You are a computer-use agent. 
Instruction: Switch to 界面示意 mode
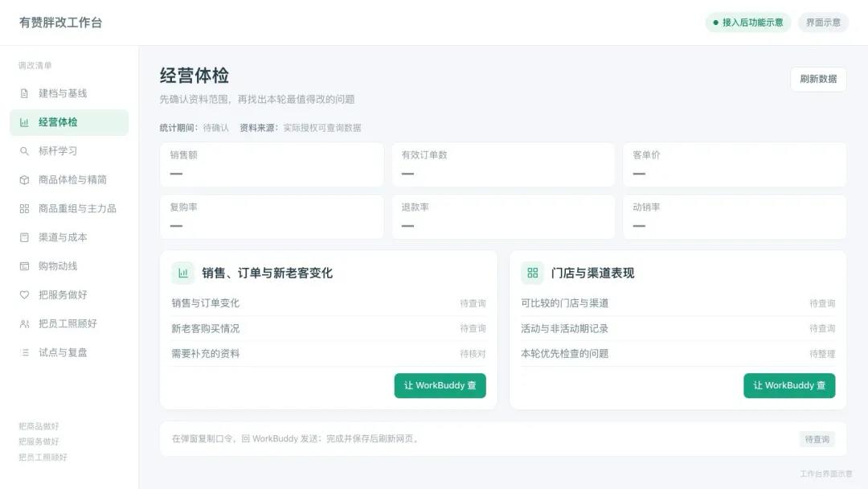point(823,23)
